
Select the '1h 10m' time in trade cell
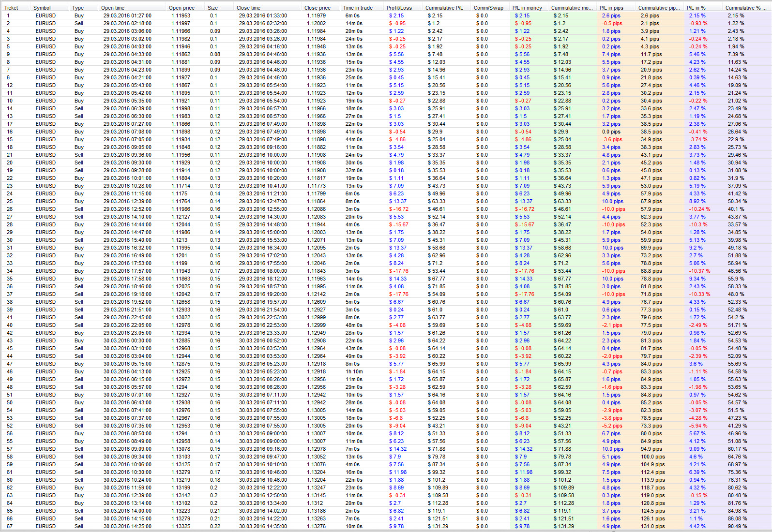click(354, 371)
